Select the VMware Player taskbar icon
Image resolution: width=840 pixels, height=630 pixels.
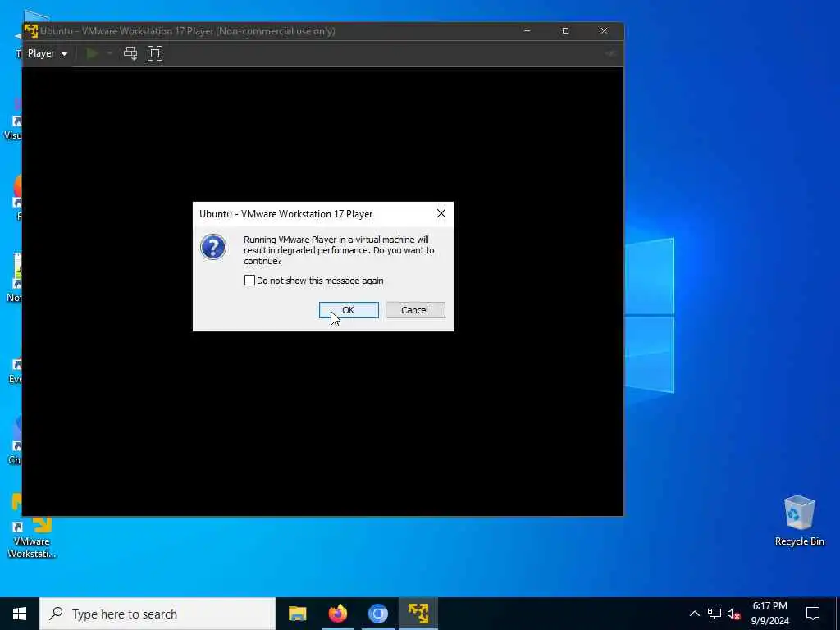[x=418, y=614]
